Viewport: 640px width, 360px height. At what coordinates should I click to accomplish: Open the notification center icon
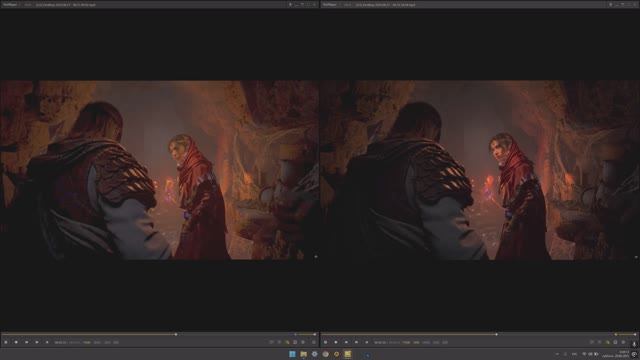click(635, 354)
